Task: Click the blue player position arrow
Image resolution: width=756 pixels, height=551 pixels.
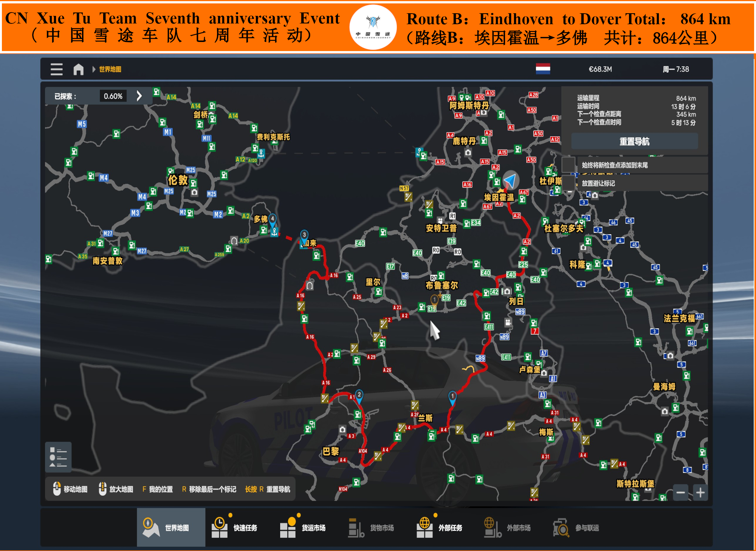Action: coord(510,180)
